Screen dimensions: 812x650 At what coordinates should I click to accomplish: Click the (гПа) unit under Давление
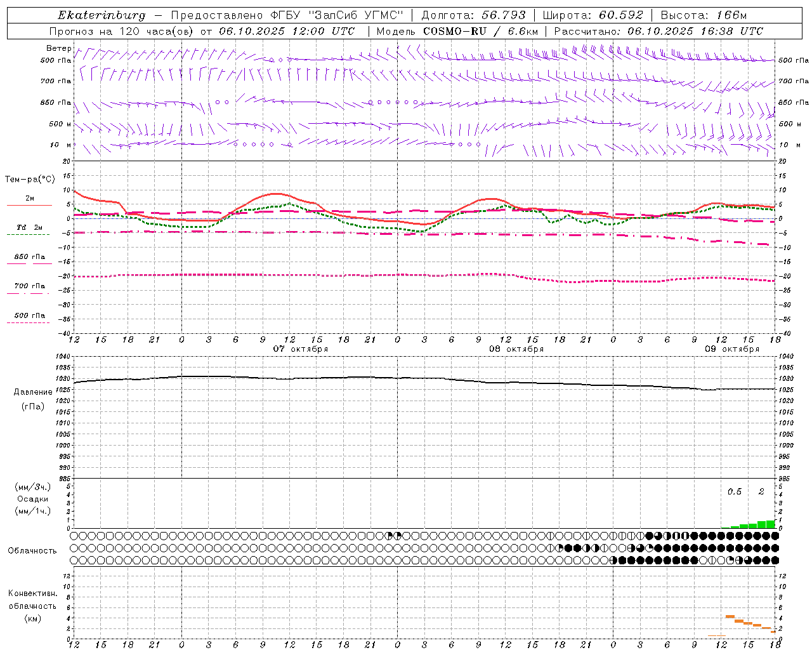coord(33,406)
